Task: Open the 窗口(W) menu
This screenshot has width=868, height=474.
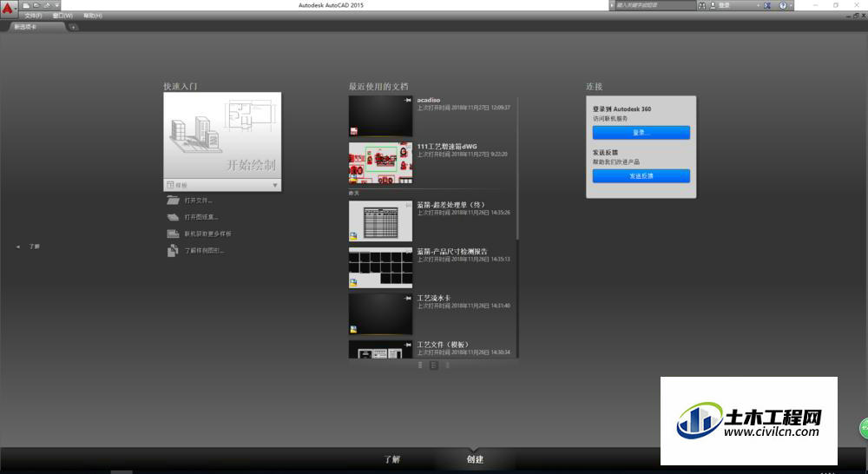Action: click(62, 16)
